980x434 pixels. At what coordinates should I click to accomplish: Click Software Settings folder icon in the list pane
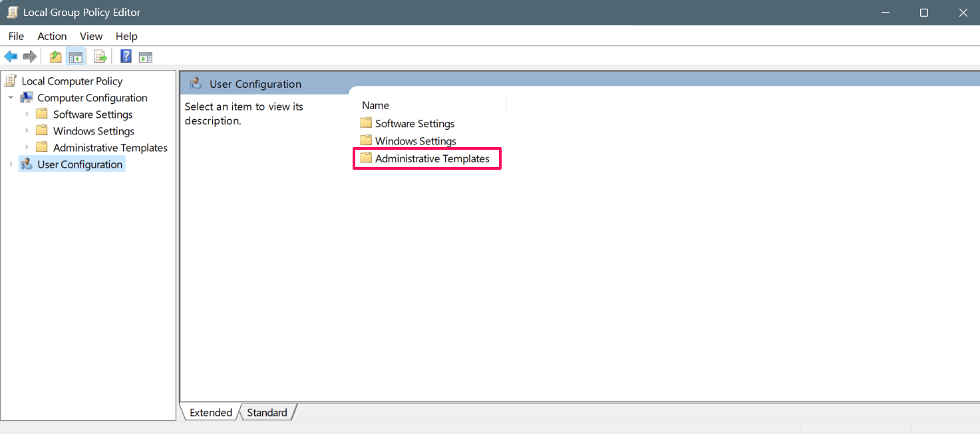point(366,123)
